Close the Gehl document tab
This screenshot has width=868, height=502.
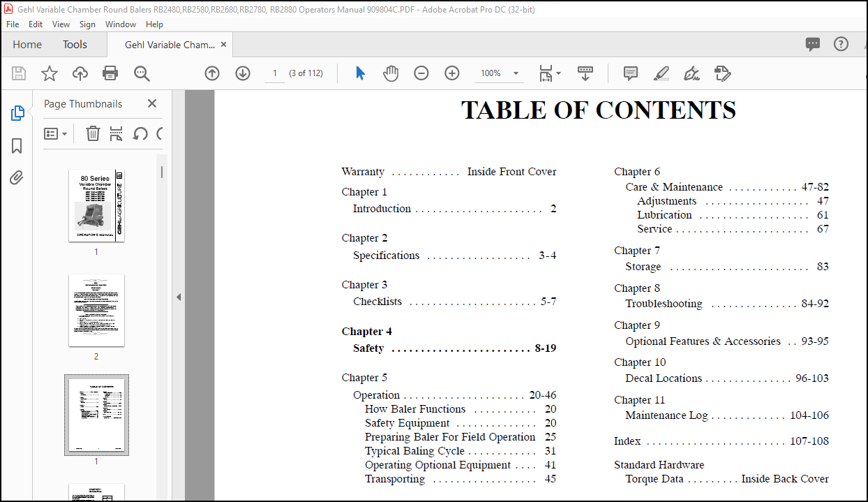223,44
